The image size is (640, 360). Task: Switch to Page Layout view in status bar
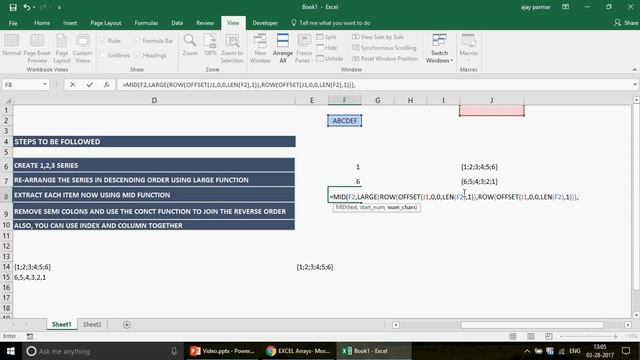531,336
